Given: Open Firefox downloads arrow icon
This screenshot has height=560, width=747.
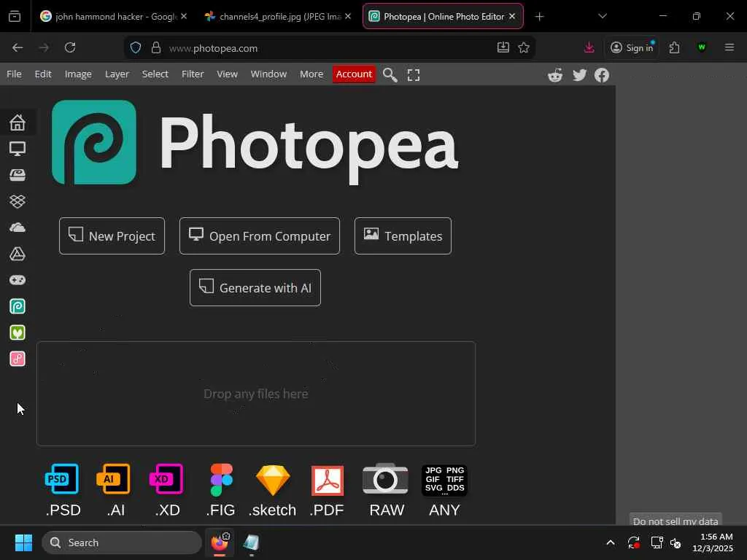Looking at the screenshot, I should point(589,47).
